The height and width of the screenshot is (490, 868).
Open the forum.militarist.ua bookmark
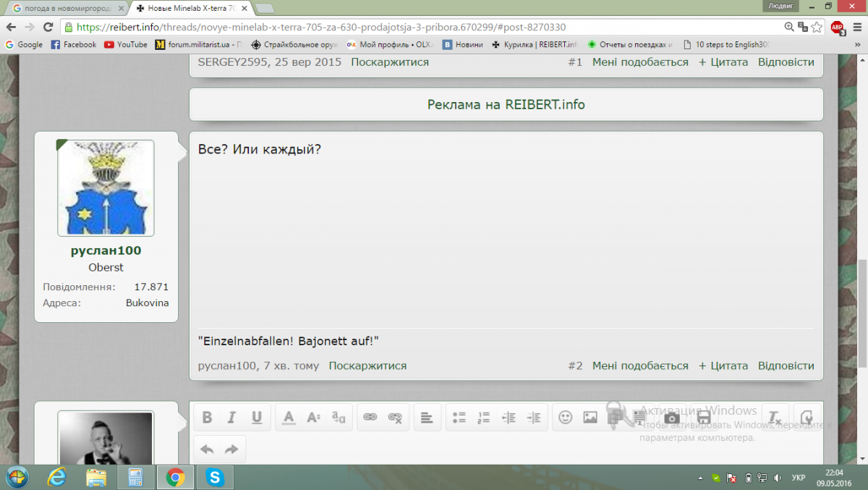click(x=199, y=44)
